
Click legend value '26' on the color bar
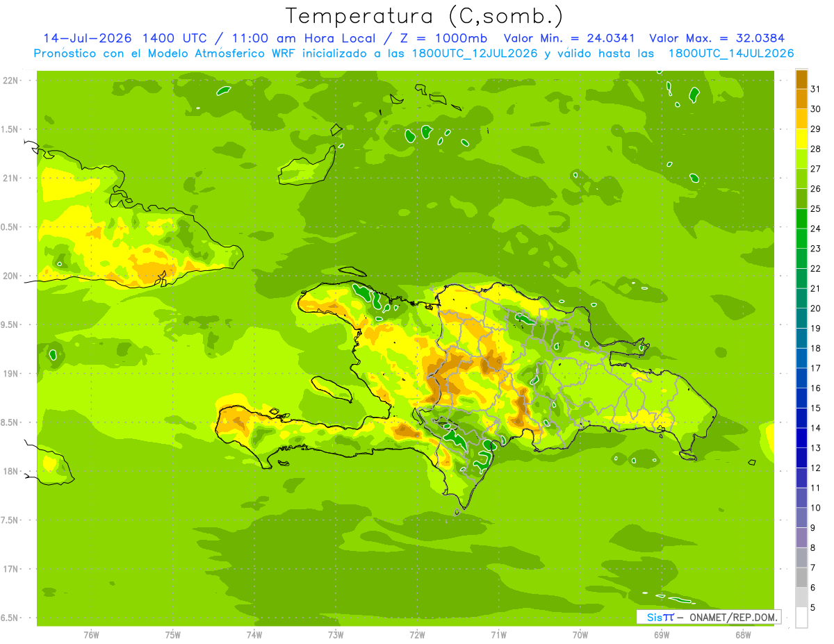tap(815, 189)
